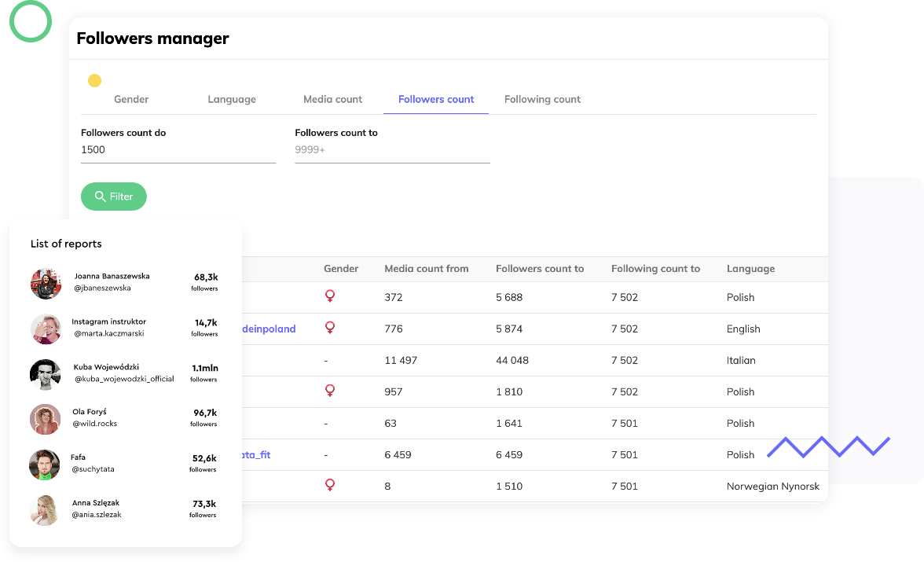Screen dimensions: 924x562
Task: Click the green Filter button
Action: tap(114, 197)
